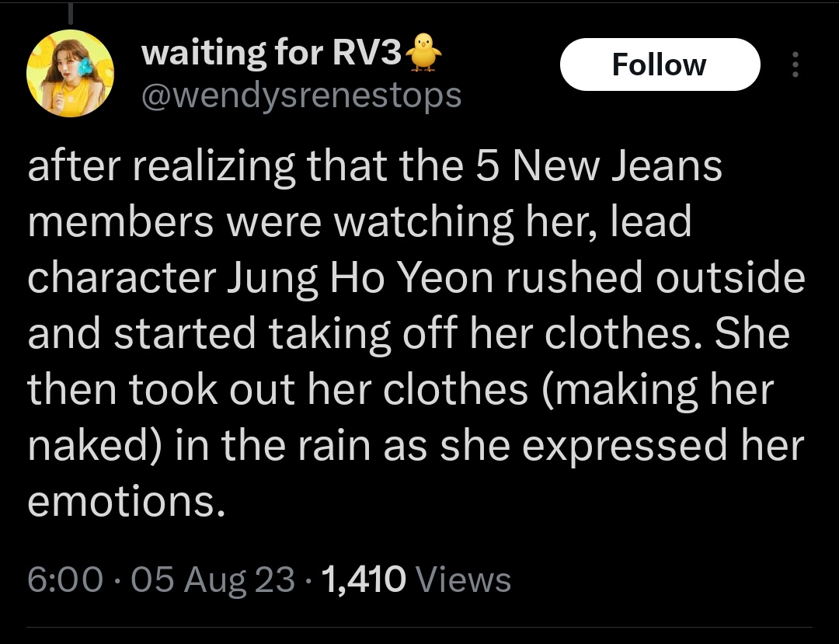Click the phrase rushed outside in the tweet
Viewport: 839px width, 644px height.
656,277
